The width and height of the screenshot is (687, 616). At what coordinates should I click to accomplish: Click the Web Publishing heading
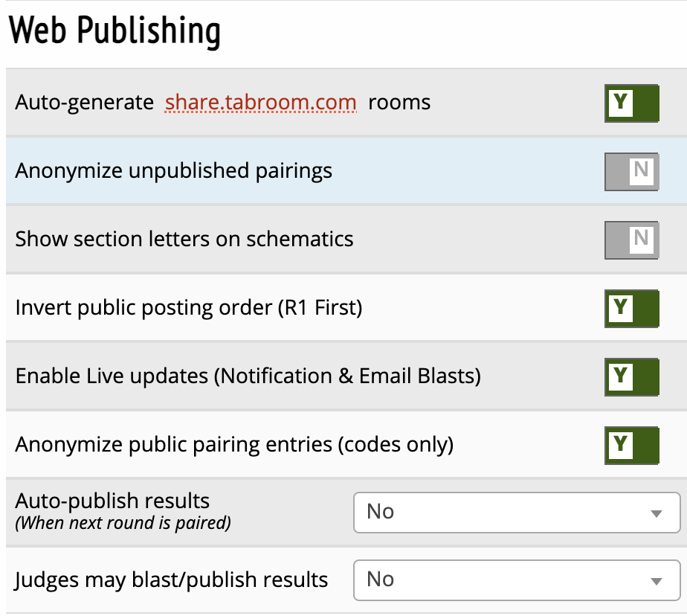click(115, 31)
